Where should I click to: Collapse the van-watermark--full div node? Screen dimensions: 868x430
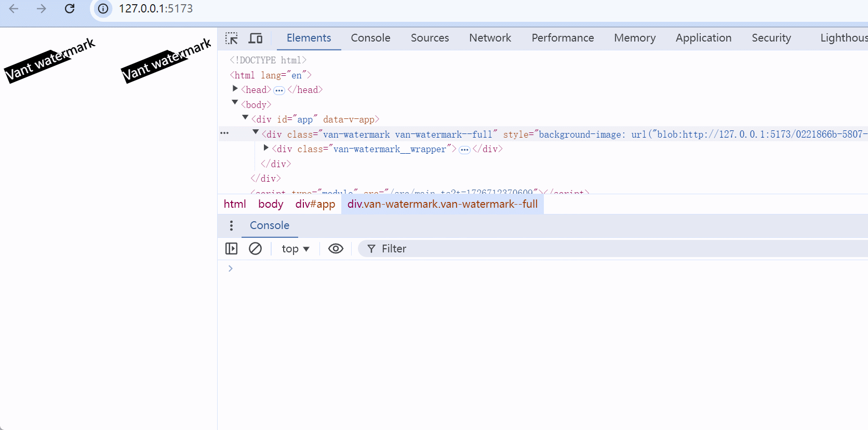(x=256, y=132)
